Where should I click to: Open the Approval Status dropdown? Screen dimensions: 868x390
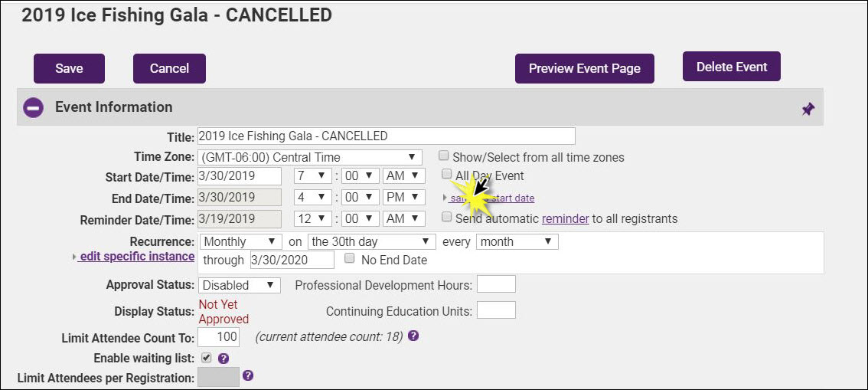tap(240, 285)
